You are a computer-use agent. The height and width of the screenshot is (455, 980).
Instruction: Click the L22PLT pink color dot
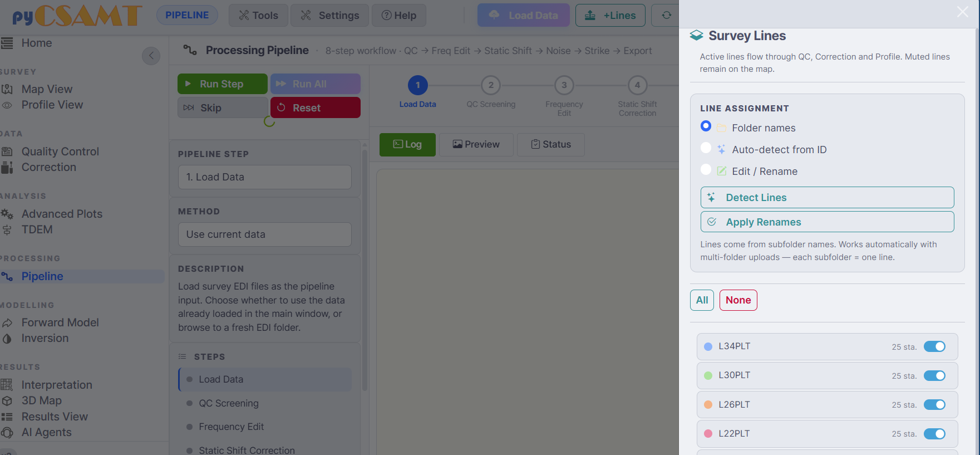point(708,433)
